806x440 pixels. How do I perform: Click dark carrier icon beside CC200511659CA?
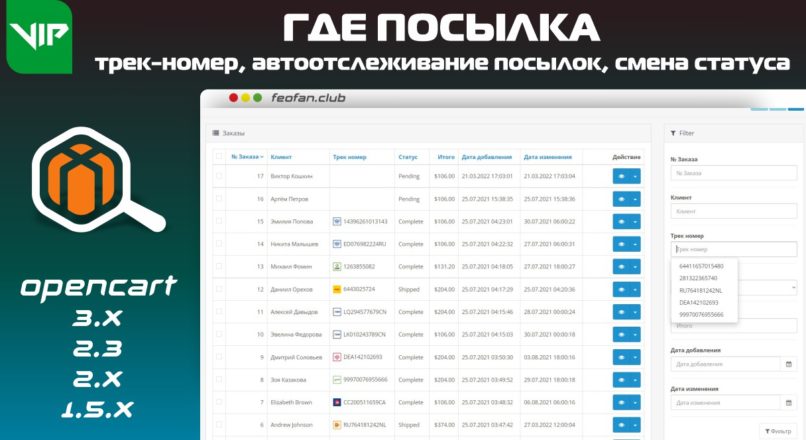click(x=337, y=402)
